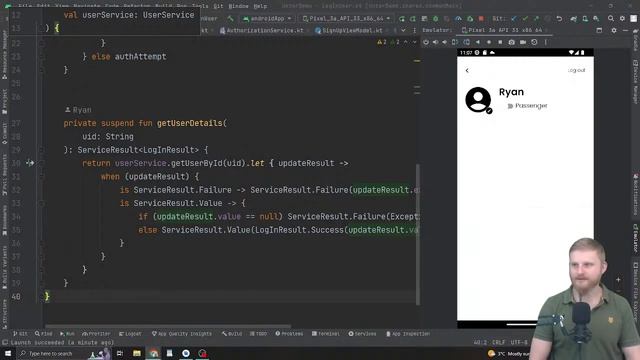
Task: Click the editor horizontal scrollbar
Action: coord(168,326)
